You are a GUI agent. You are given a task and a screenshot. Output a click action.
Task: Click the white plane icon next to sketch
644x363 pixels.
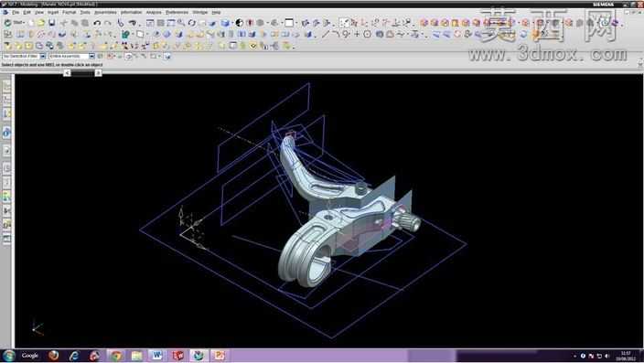(140, 35)
